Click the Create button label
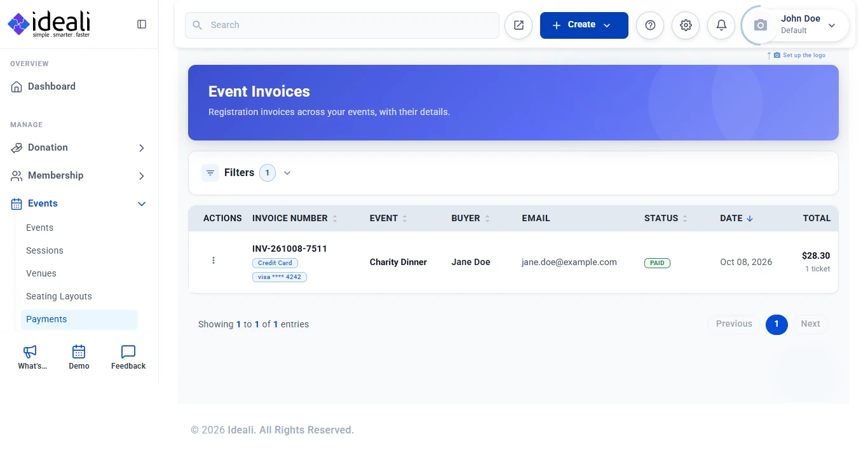 [581, 25]
